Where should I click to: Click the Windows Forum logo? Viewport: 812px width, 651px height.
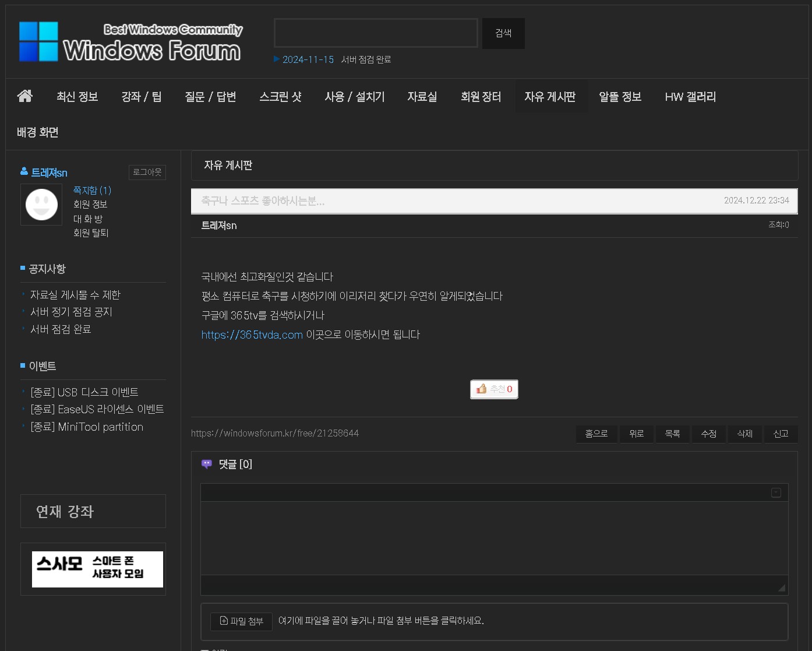click(130, 41)
